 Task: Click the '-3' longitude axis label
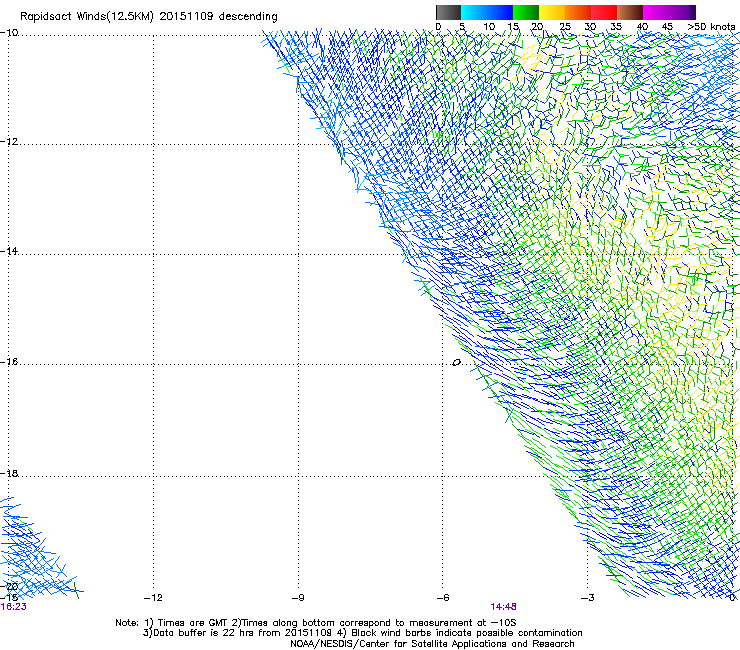[588, 598]
